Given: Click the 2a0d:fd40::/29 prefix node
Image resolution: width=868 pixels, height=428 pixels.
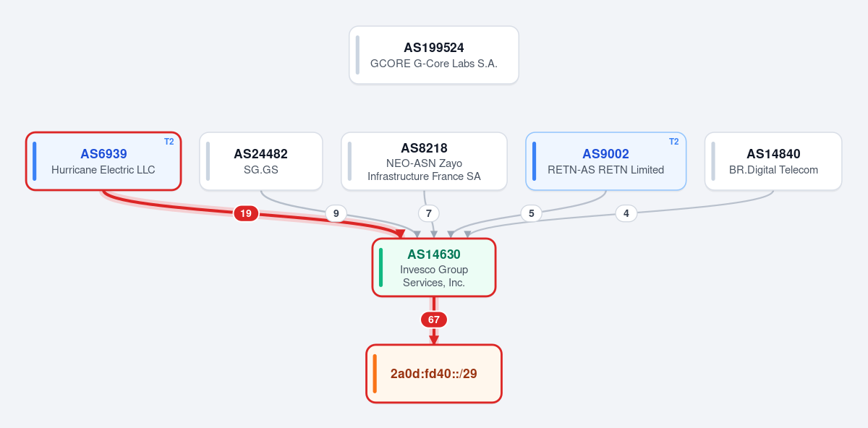Looking at the screenshot, I should click(x=434, y=374).
